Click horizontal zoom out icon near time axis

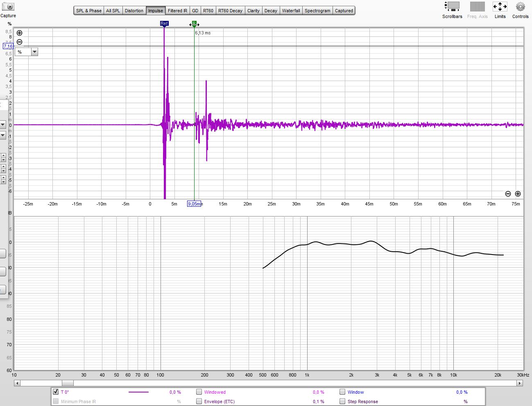tap(508, 194)
